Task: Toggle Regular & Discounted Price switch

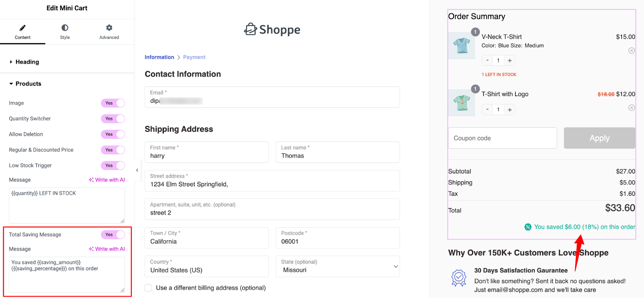Action: (113, 150)
